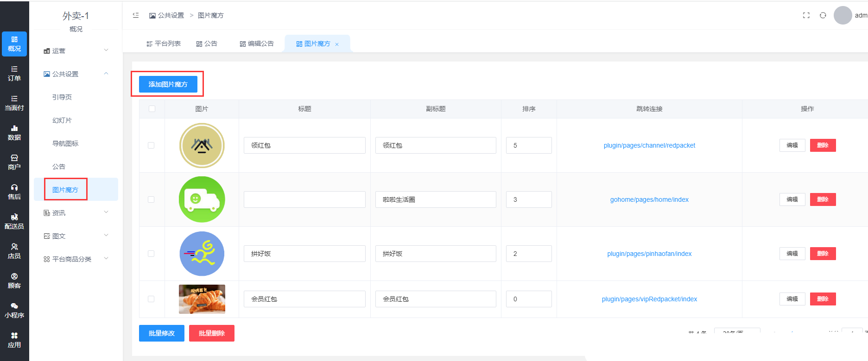Click the sort field showing 5
868x361 pixels.
[529, 145]
